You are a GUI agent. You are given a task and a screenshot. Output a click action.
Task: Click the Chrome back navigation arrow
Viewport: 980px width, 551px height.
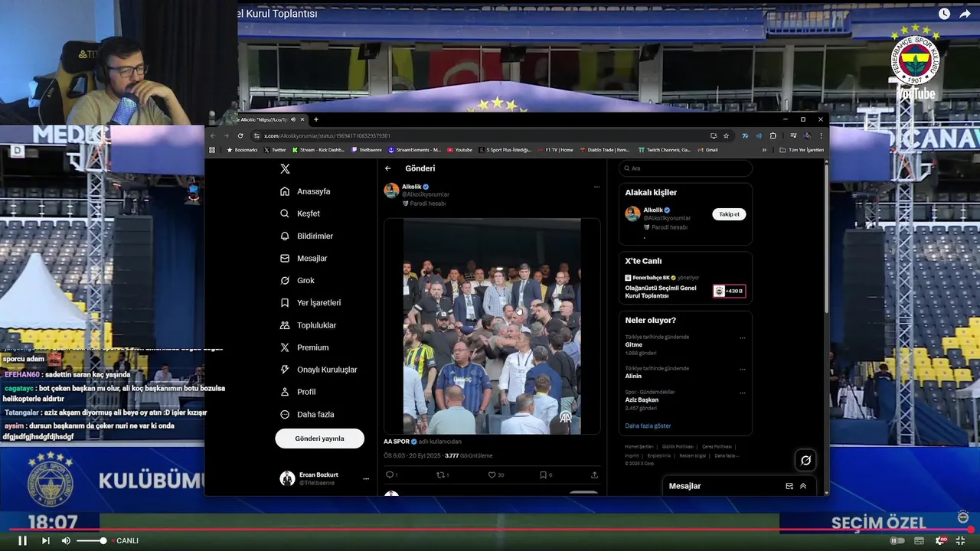point(213,135)
